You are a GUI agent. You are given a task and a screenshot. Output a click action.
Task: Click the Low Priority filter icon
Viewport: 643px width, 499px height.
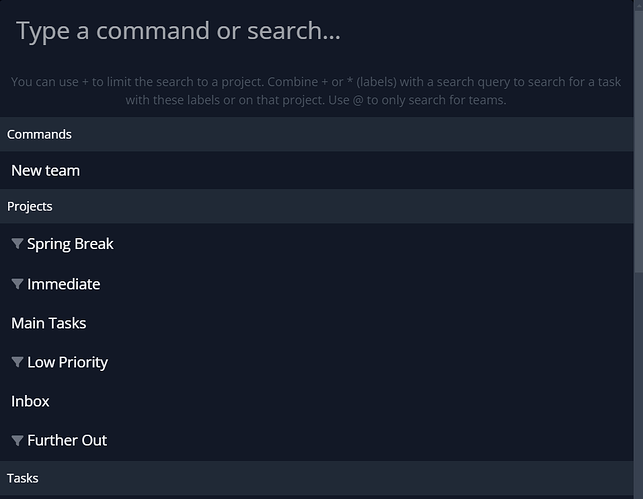tap(17, 362)
